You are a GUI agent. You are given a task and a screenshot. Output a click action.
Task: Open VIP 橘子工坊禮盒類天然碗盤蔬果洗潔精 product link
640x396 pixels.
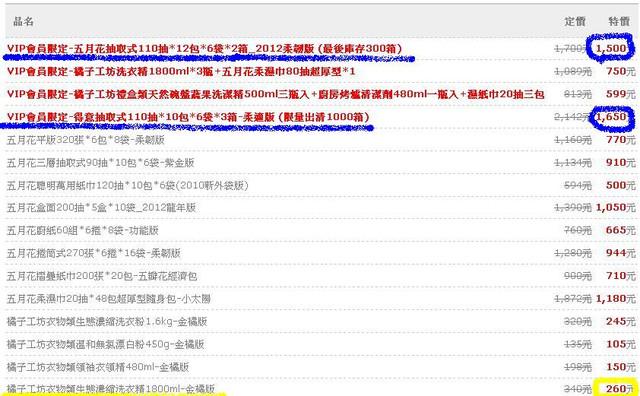coord(276,94)
